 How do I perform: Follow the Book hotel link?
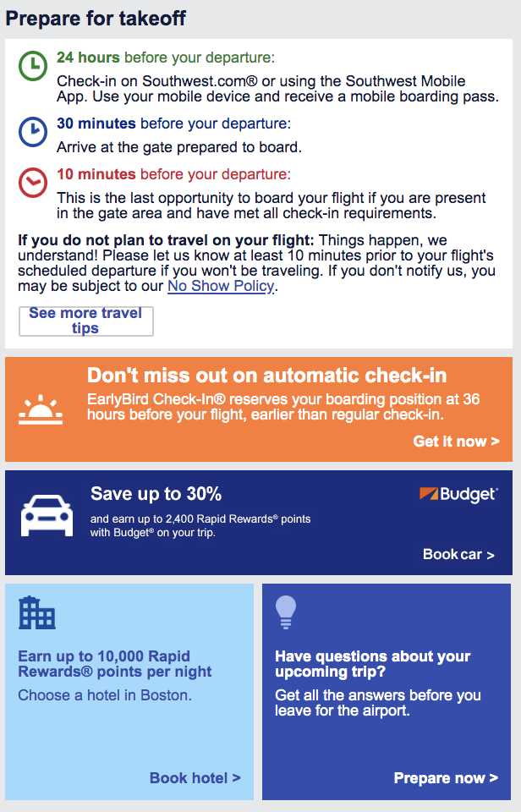[195, 778]
